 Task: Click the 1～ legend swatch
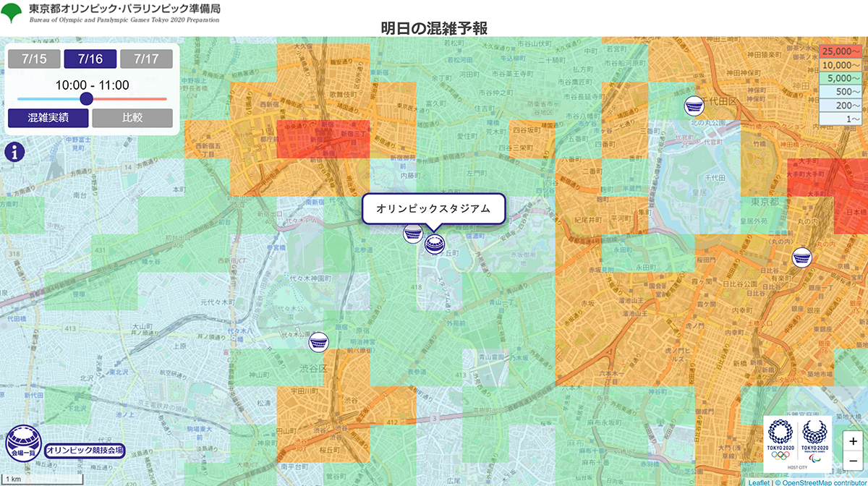(842, 118)
